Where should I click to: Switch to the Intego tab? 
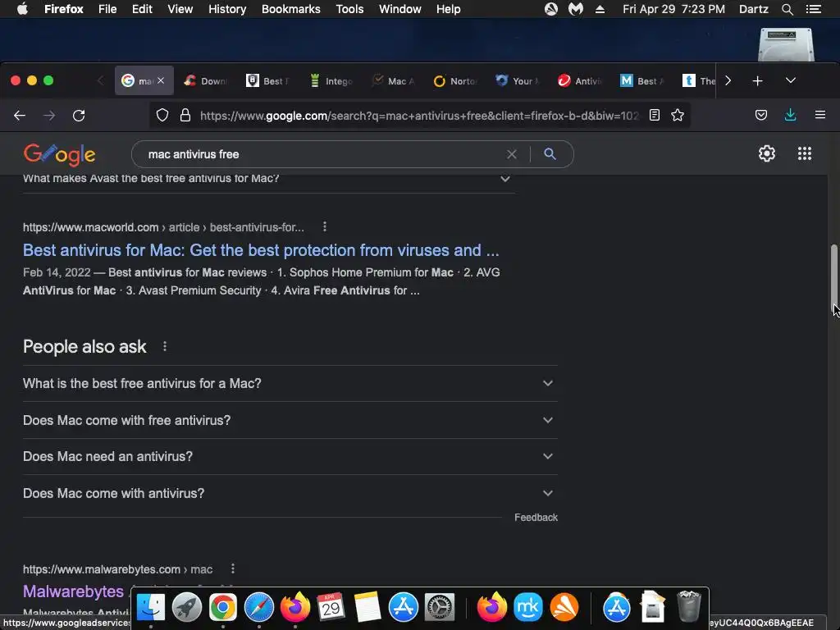331,81
